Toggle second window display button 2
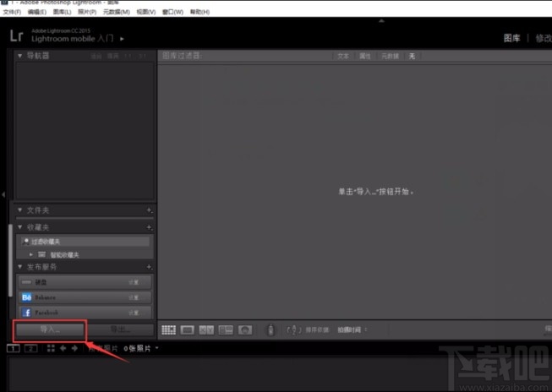 point(31,348)
